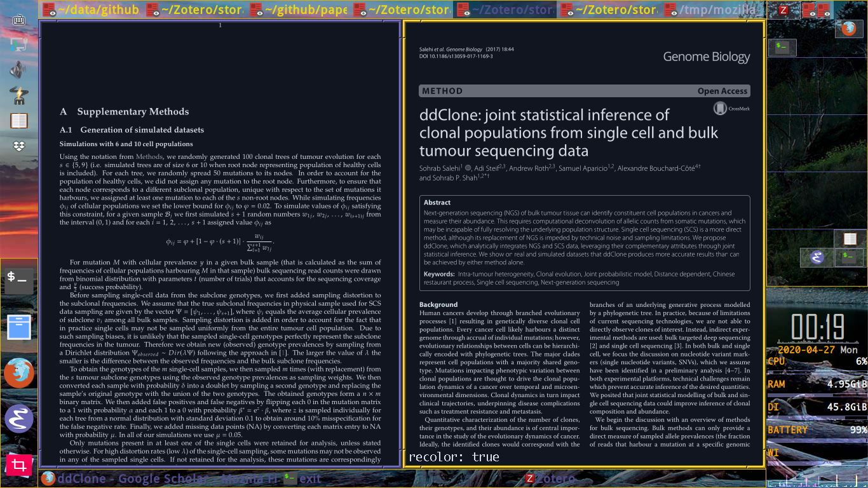The width and height of the screenshot is (868, 488).
Task: Launch Firefox from the left launcher
Action: [19, 373]
